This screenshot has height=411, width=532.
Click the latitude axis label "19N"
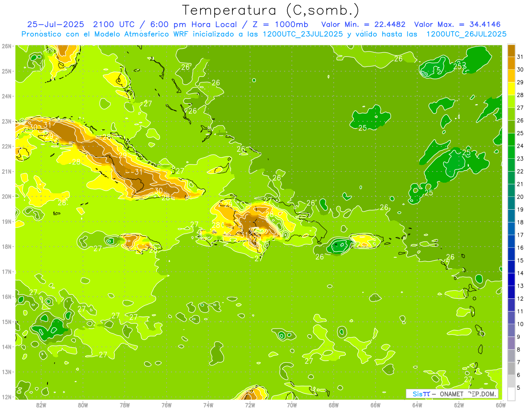6,221
